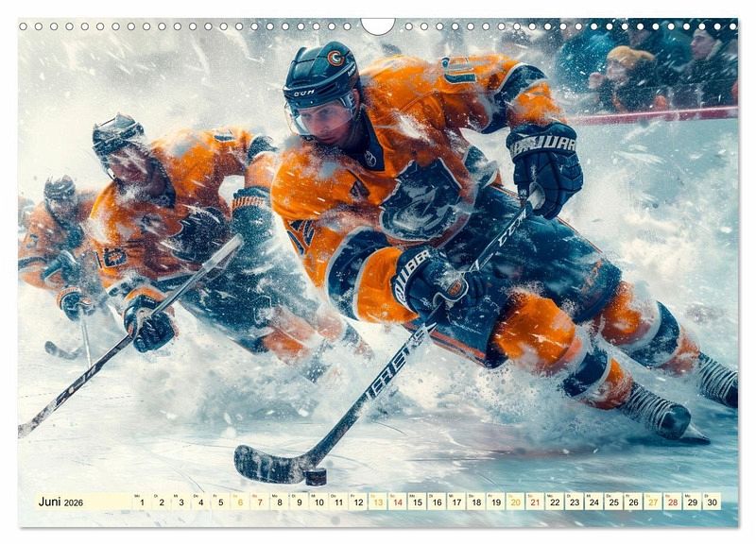The image size is (756, 545).
Task: Select the last day, 30
Action: (712, 502)
